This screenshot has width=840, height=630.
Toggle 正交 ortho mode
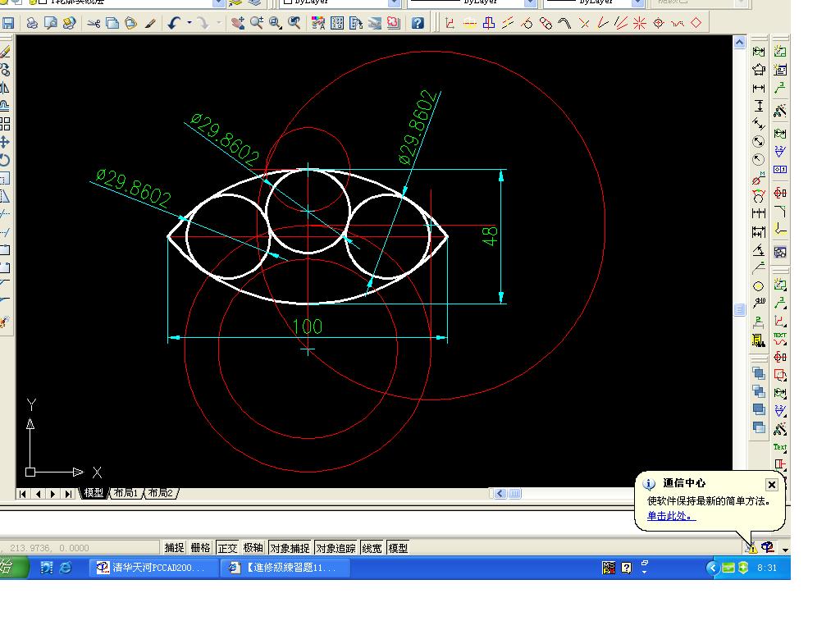click(x=227, y=547)
